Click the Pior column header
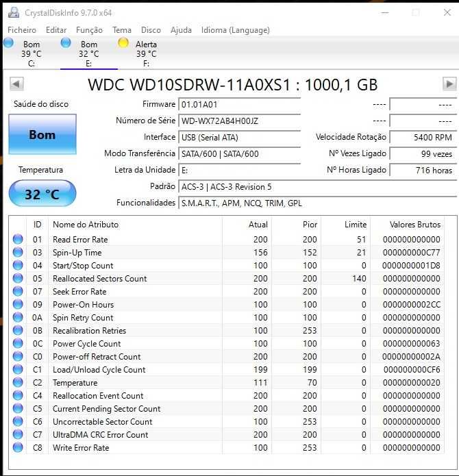The width and height of the screenshot is (459, 476). pos(310,225)
